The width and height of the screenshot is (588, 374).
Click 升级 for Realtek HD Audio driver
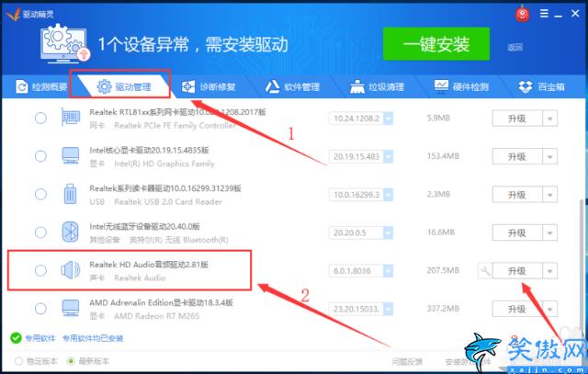(517, 270)
